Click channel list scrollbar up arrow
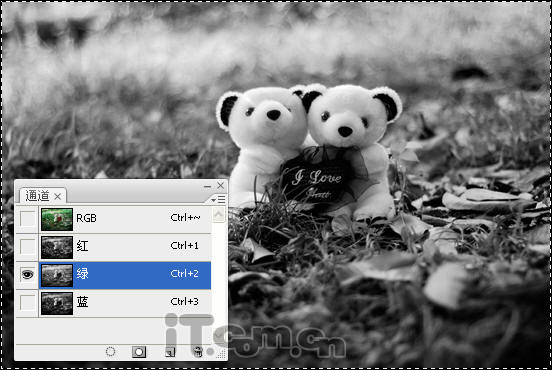The width and height of the screenshot is (552, 370). click(x=219, y=215)
